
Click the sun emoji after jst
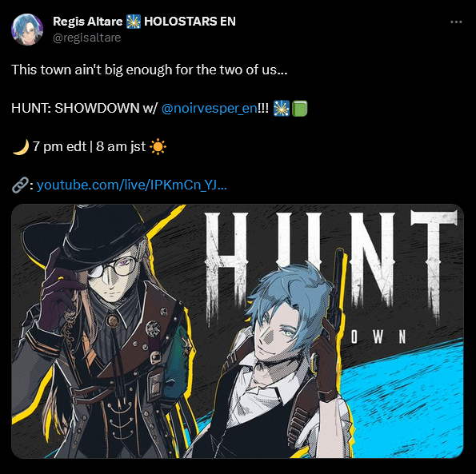(158, 147)
